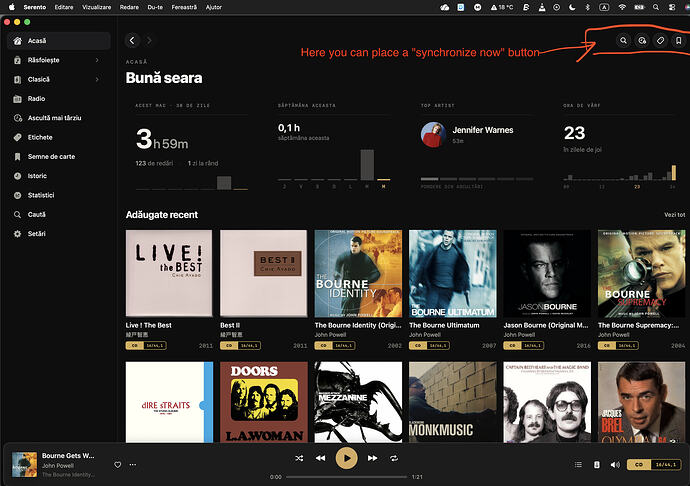
Task: Click the now playing album thumbnail
Action: [24, 464]
